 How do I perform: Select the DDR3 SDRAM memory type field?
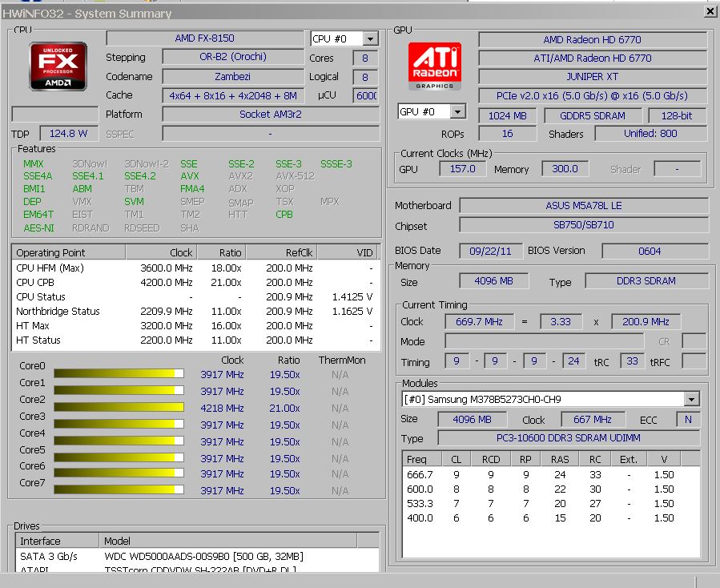click(x=646, y=280)
